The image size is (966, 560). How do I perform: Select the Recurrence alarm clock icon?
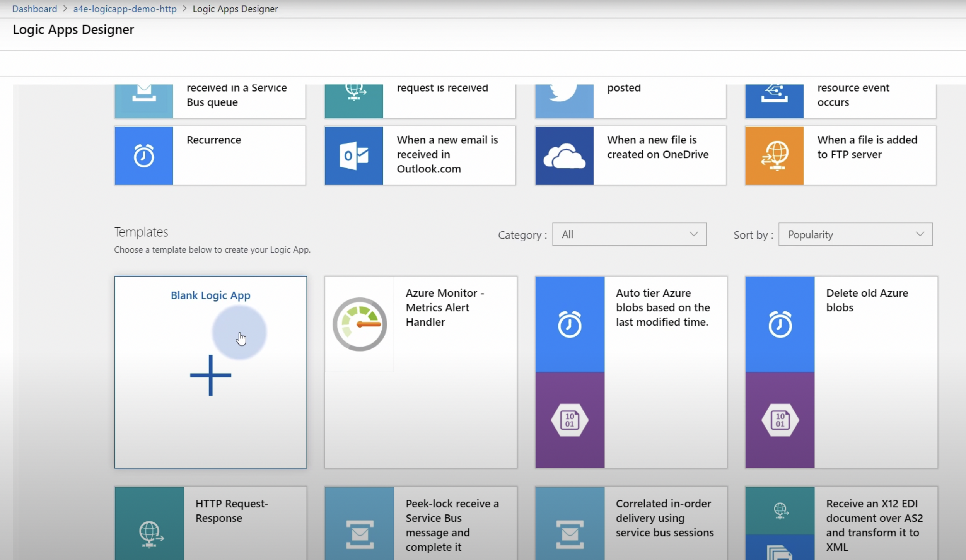(144, 155)
